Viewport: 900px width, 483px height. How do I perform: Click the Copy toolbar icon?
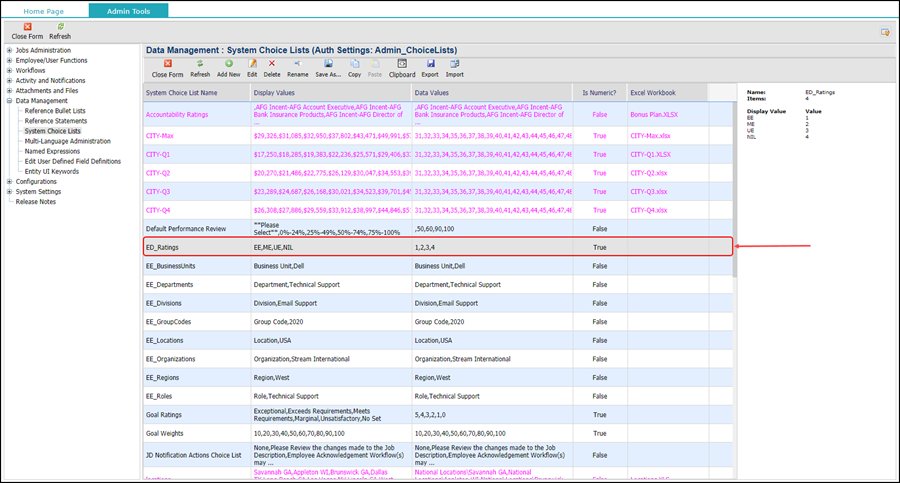[355, 67]
